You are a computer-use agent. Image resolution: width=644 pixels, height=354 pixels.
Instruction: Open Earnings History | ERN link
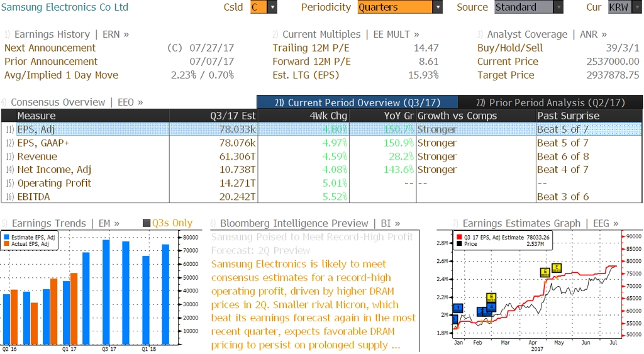(72, 34)
